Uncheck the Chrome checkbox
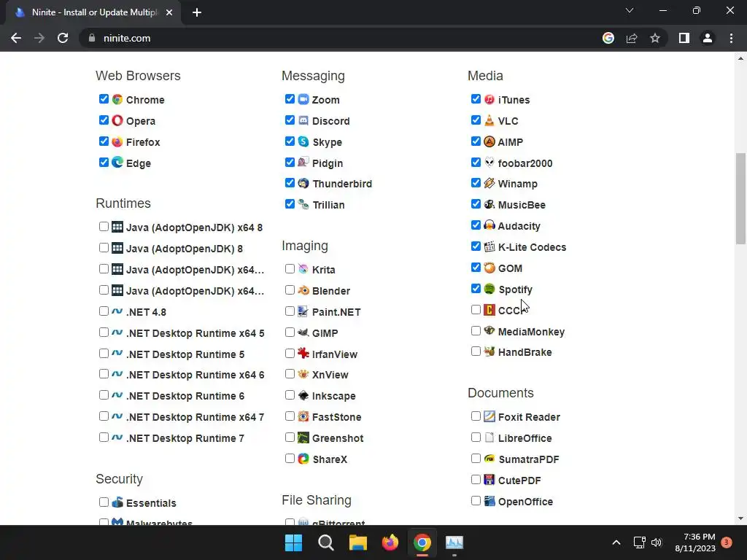Screen dimensions: 747x560 coord(104,99)
